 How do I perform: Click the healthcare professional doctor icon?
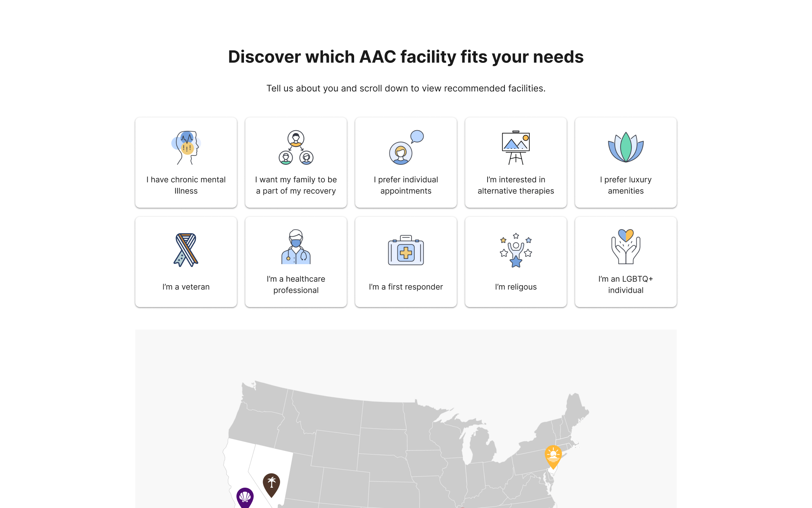click(296, 247)
